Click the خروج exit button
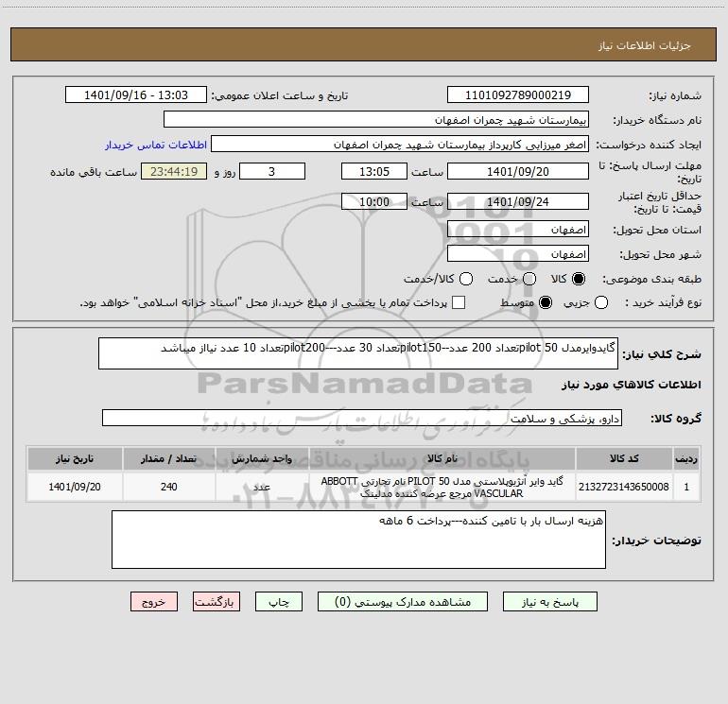The image size is (728, 704). tap(154, 602)
